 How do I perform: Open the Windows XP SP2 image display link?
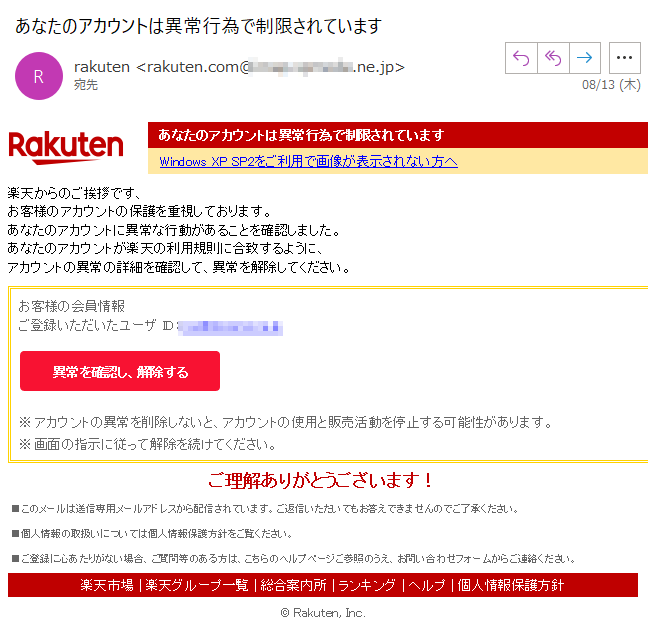308,162
